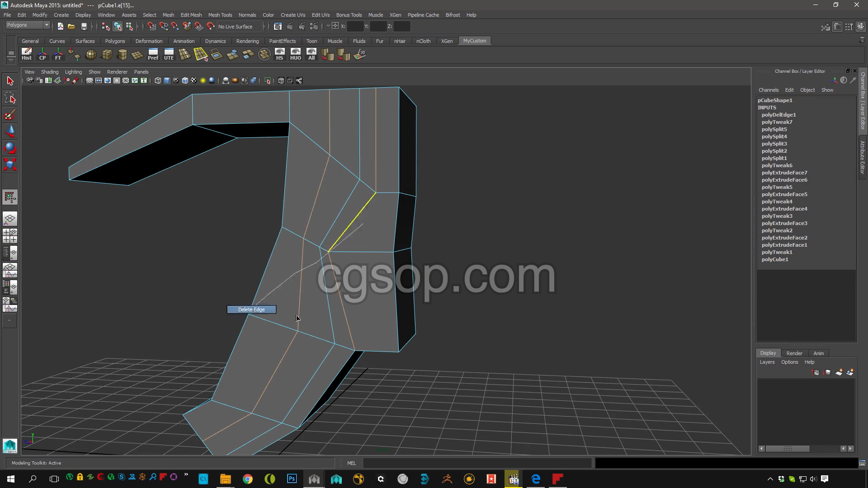Select the Paint Selection tool
Screen dimensions: 868x488
tap(10, 115)
